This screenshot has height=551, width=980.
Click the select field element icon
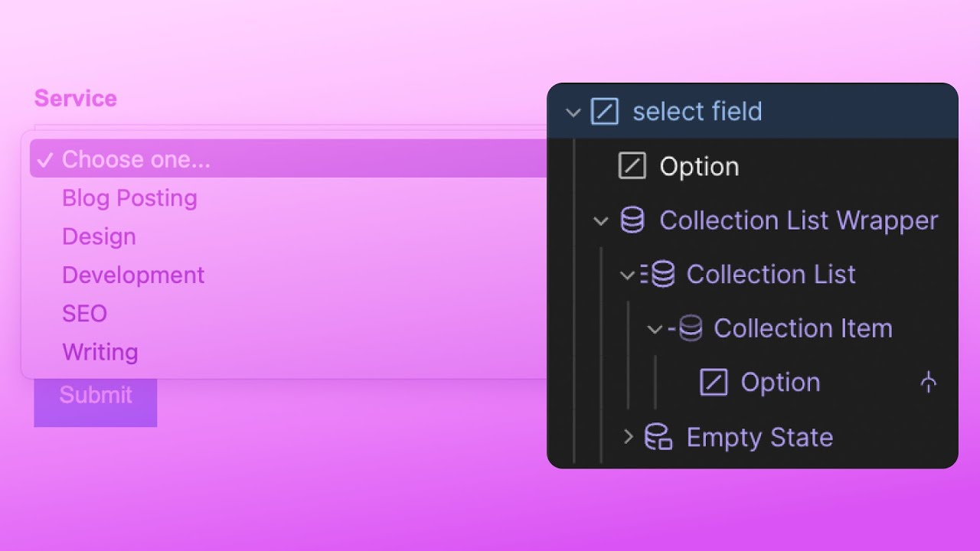coord(605,112)
